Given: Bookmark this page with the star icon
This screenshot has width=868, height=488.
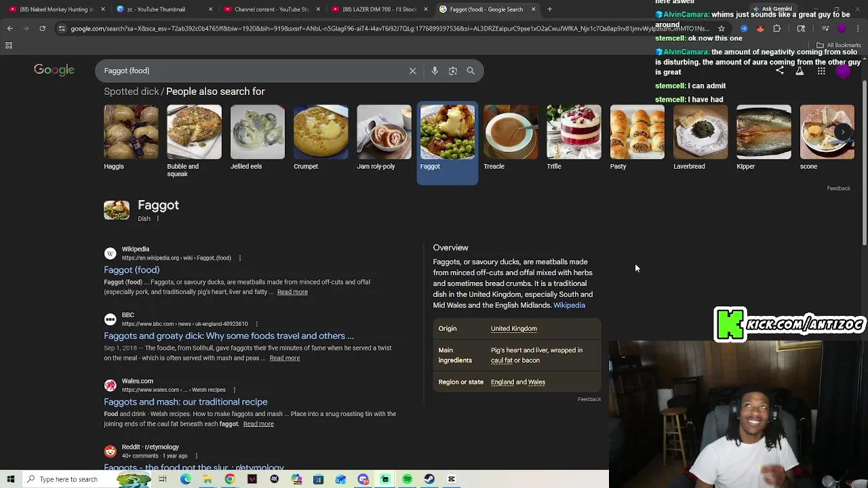Looking at the screenshot, I should click(722, 28).
